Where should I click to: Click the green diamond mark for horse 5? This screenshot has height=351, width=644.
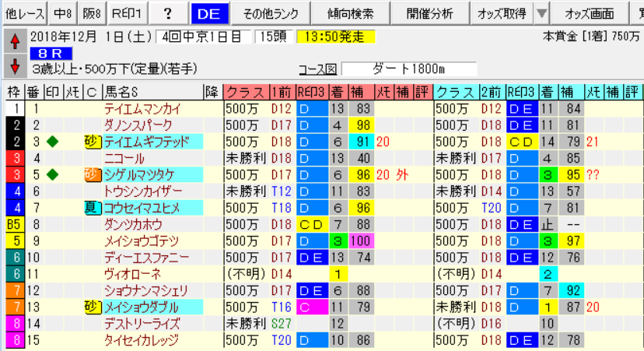pos(53,174)
